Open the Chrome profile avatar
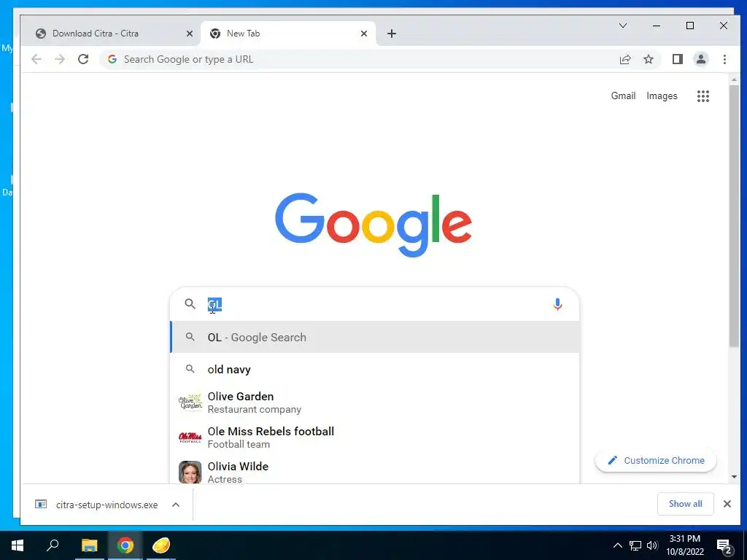747x560 pixels. click(x=701, y=59)
